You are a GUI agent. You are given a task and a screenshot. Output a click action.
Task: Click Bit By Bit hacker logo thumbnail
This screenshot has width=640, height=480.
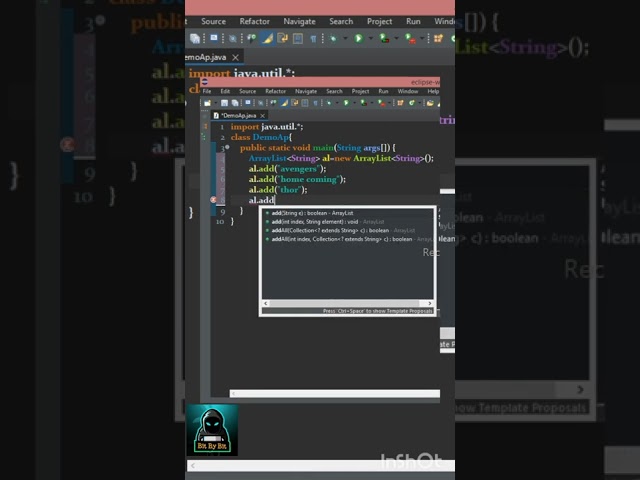tap(212, 430)
